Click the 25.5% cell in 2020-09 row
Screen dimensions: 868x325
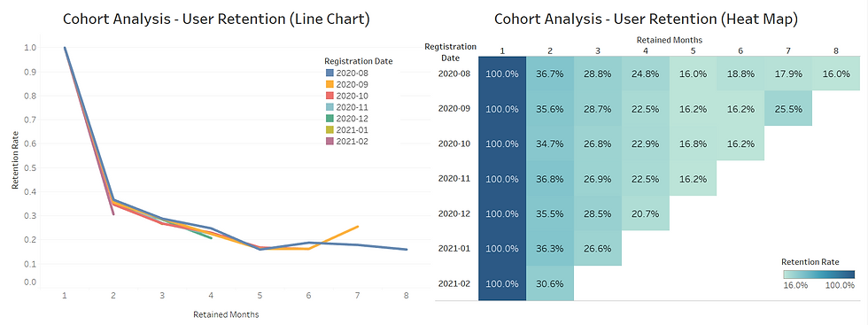(x=788, y=109)
